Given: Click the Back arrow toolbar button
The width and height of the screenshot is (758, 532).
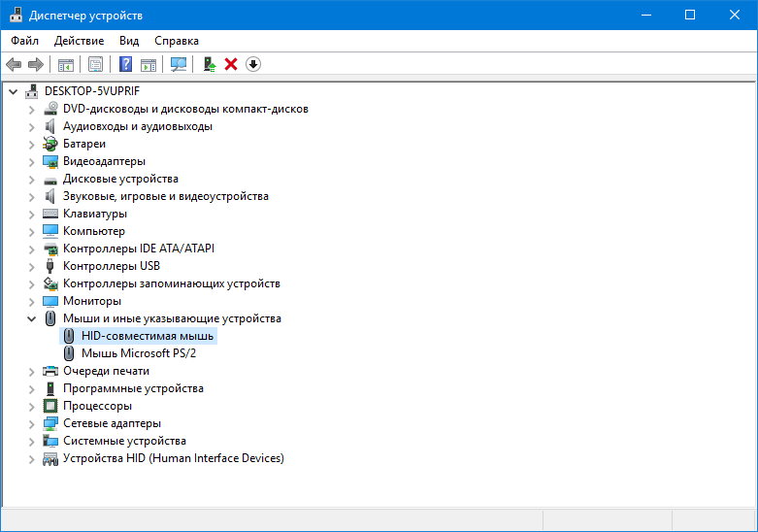Looking at the screenshot, I should (14, 65).
